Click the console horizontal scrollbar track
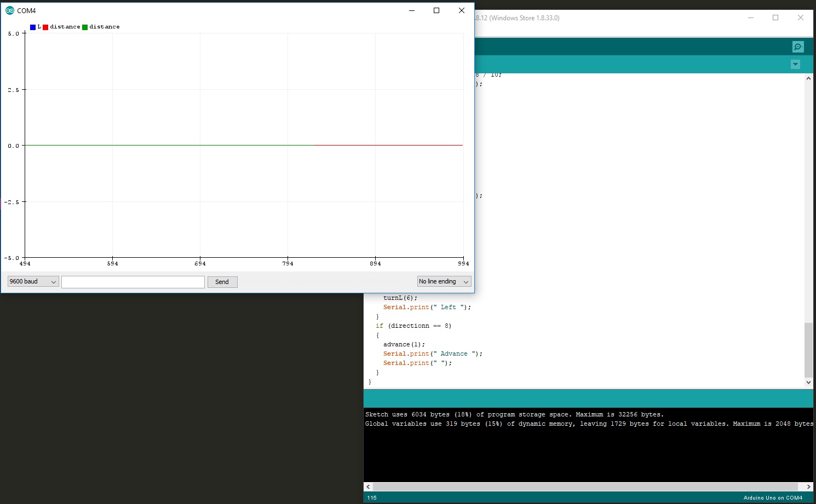 tap(585, 486)
